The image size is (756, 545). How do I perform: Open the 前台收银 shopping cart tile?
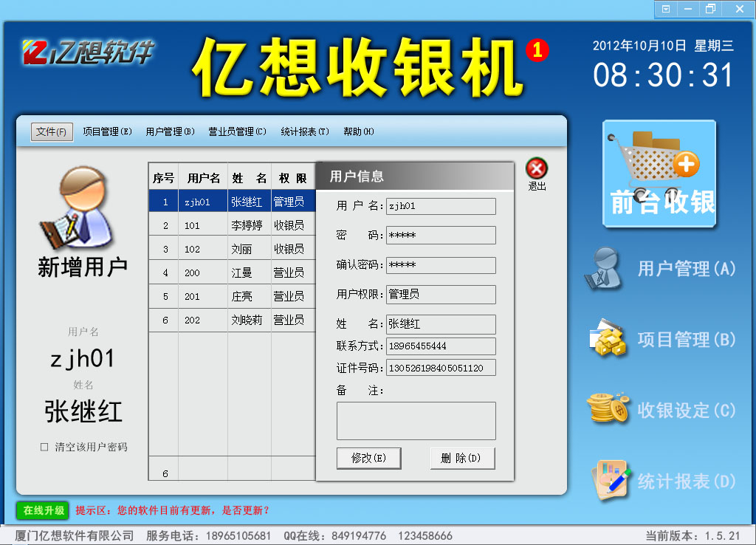coord(659,174)
